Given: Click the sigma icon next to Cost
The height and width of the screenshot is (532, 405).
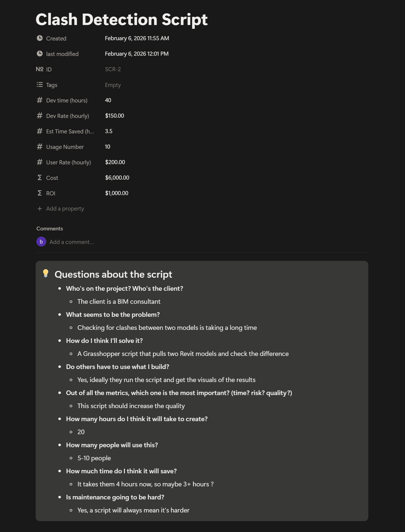Looking at the screenshot, I should [x=40, y=178].
